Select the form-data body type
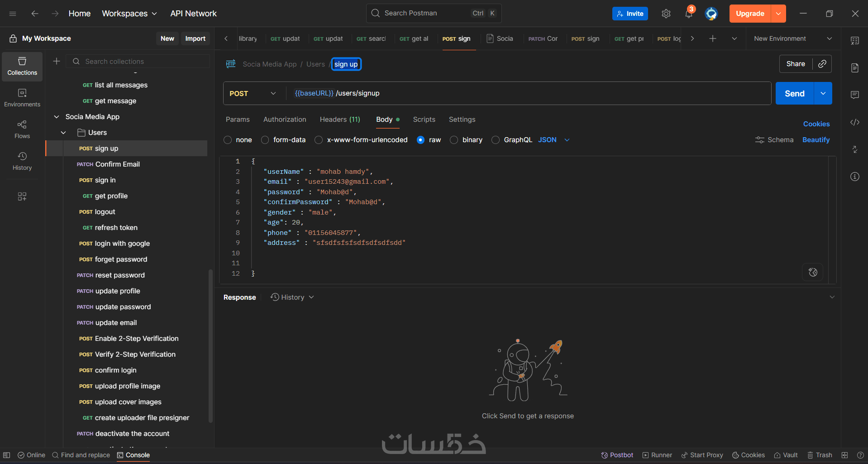Screen dimensions: 868x464 coord(265,140)
